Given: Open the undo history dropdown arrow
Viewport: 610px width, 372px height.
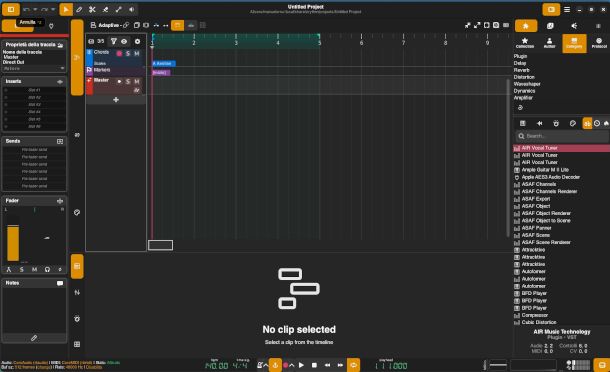Looking at the screenshot, I should pyautogui.click(x=35, y=9).
